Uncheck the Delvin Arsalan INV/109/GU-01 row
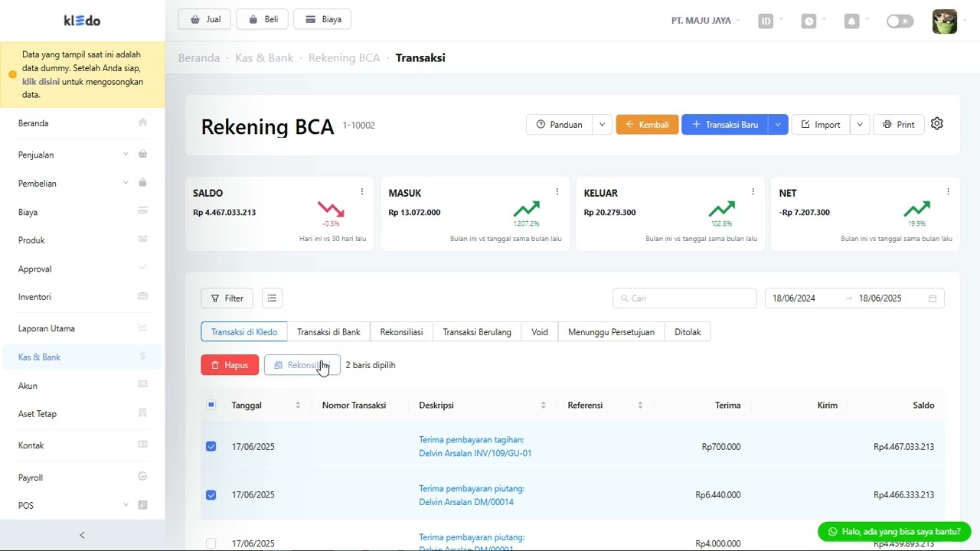 211,446
